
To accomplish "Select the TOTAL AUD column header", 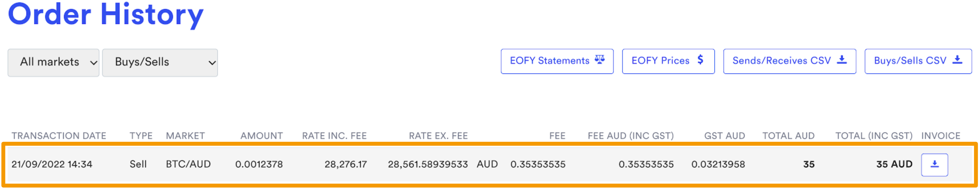I will (x=788, y=135).
